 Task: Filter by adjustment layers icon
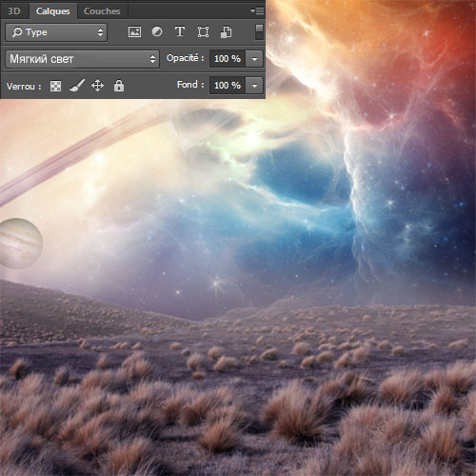tap(157, 31)
